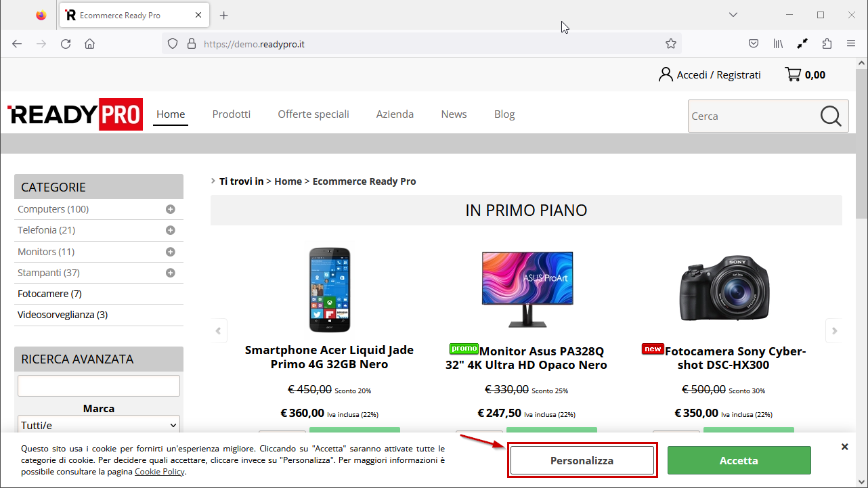Screen dimensions: 868x488
Task: Expand the Stampanti category
Action: tap(171, 273)
